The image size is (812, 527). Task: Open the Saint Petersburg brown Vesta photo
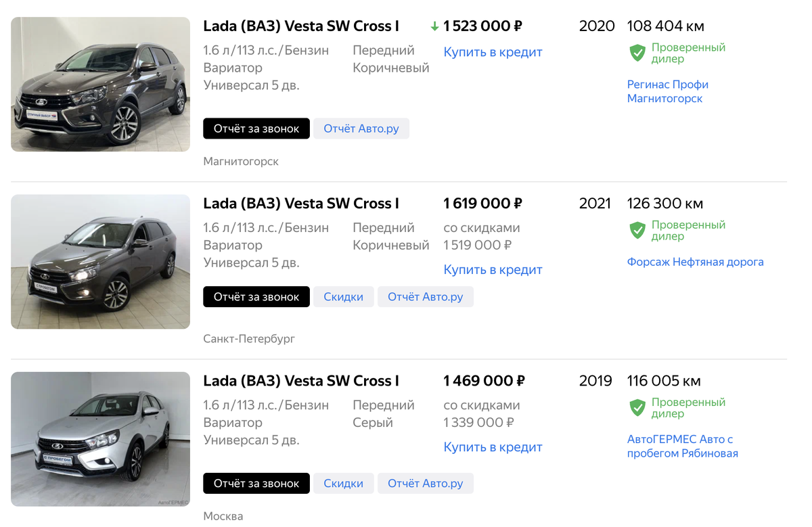pyautogui.click(x=100, y=261)
